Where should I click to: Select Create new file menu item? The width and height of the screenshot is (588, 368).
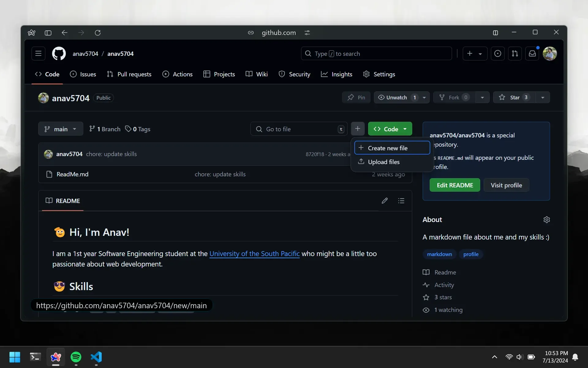click(x=392, y=148)
